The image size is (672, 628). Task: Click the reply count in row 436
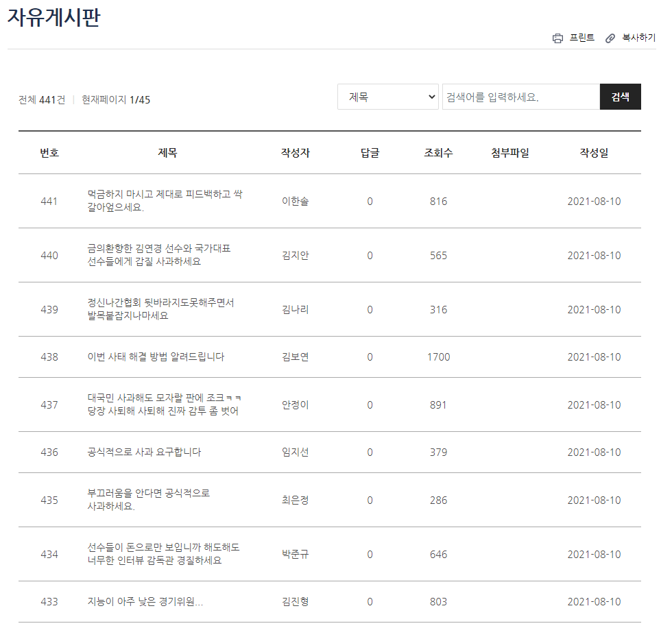click(x=370, y=452)
